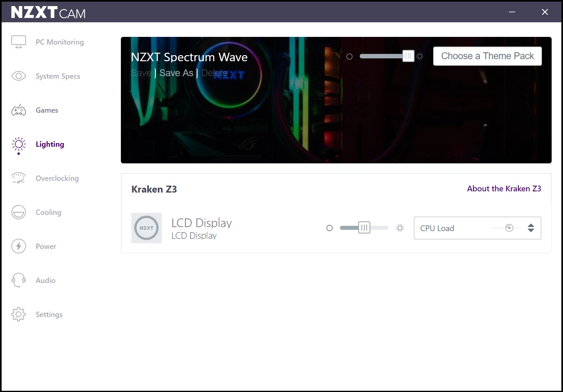Click the Settings gear icon
The height and width of the screenshot is (392, 563).
click(19, 314)
